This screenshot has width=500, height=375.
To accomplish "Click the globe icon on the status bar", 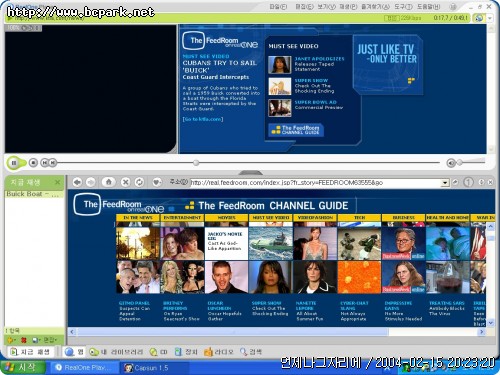I will point(479,18).
